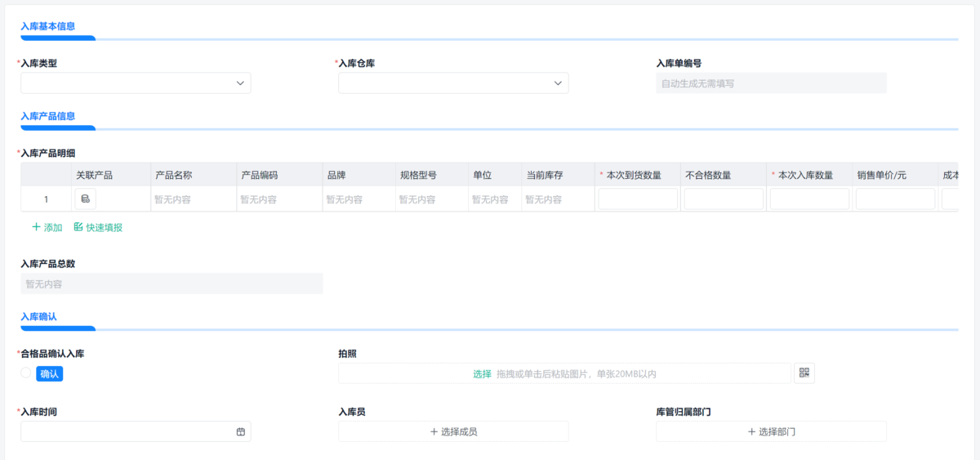Expand the 入库仓库 dropdown list
The width and height of the screenshot is (980, 460).
(x=453, y=83)
